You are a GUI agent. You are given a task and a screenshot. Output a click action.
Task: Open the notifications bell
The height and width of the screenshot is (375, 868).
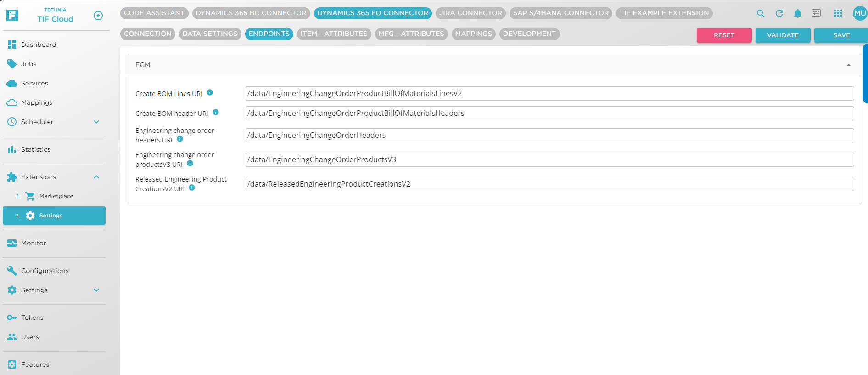coord(798,14)
